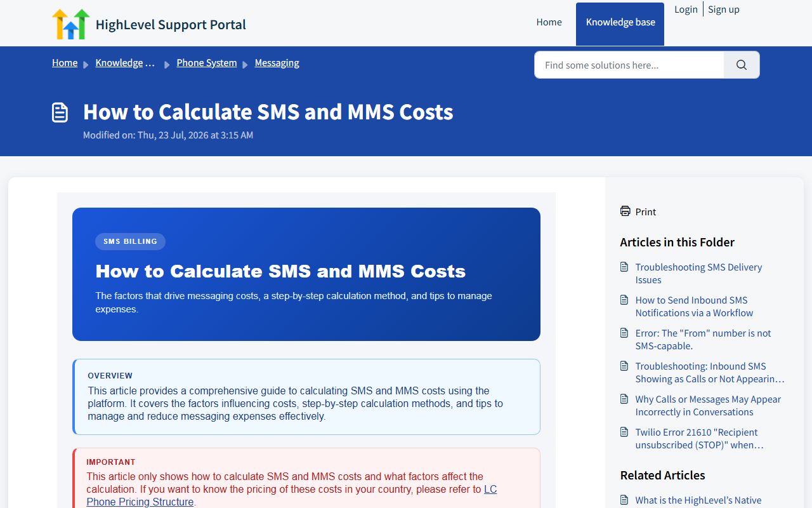
Task: Click the IMPORTANT label
Action: (x=111, y=462)
